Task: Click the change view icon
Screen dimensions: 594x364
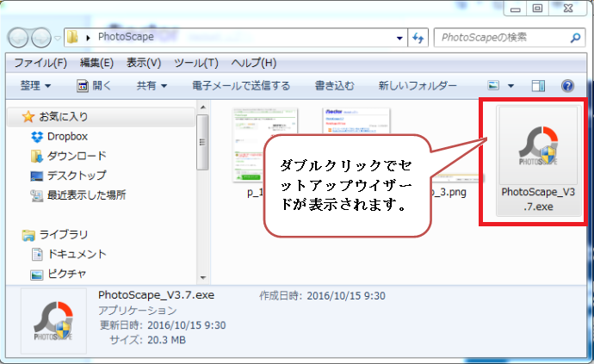Action: point(494,86)
